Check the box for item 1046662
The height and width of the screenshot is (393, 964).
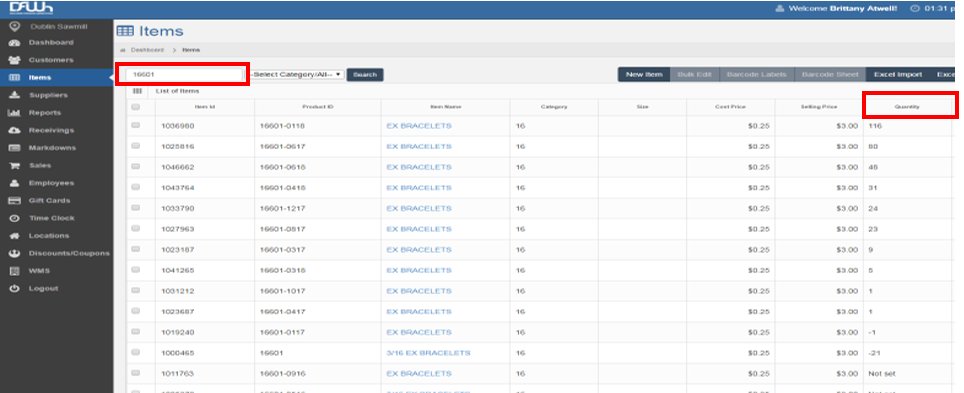[x=136, y=167]
